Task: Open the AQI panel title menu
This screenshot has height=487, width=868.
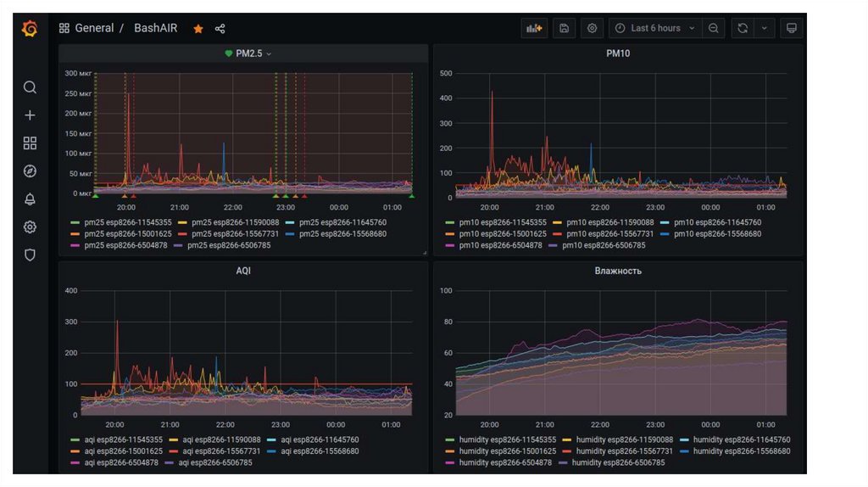Action: [x=243, y=271]
